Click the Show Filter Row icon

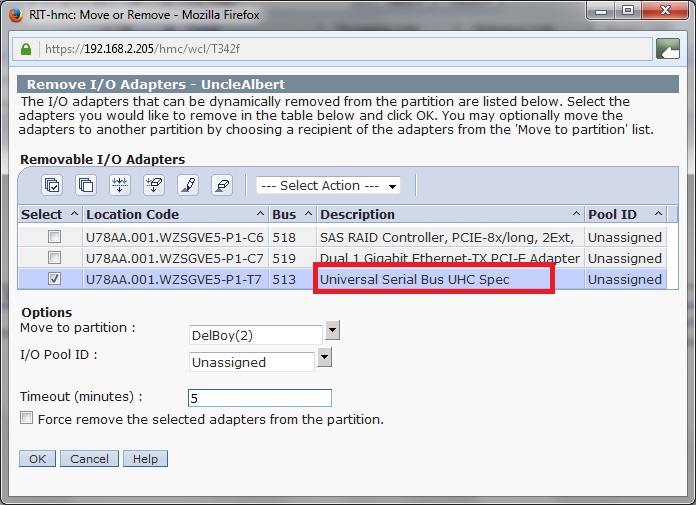[120, 185]
